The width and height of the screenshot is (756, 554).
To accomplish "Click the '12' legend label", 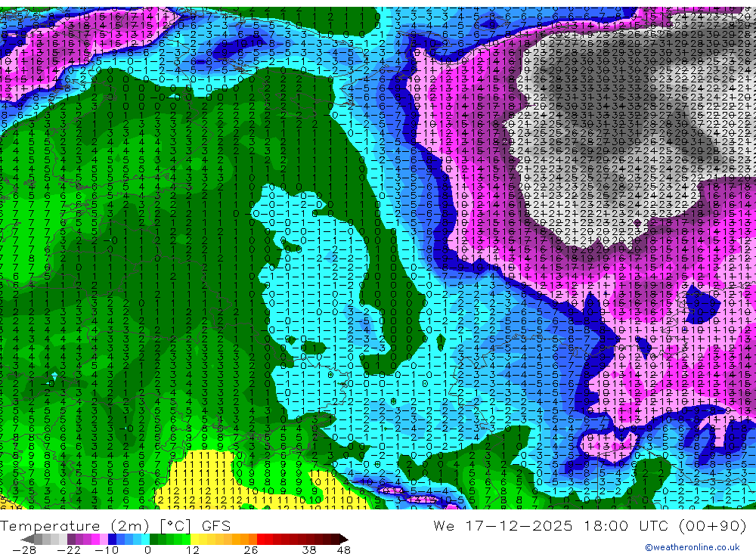I will [193, 550].
